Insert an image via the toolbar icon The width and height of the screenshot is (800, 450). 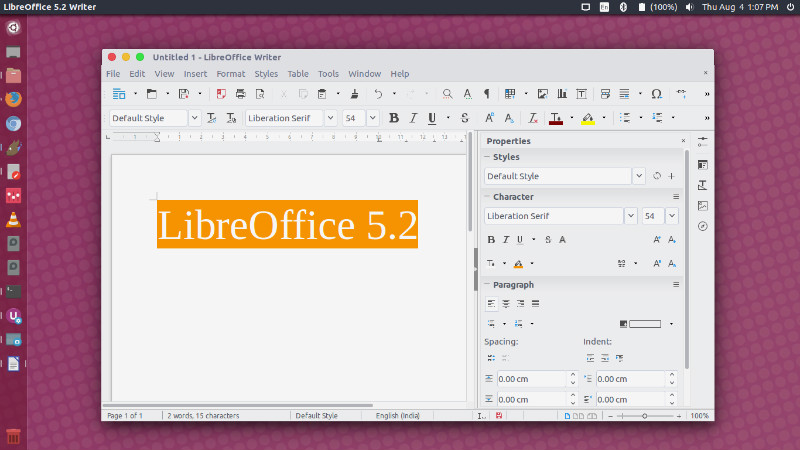pos(542,94)
